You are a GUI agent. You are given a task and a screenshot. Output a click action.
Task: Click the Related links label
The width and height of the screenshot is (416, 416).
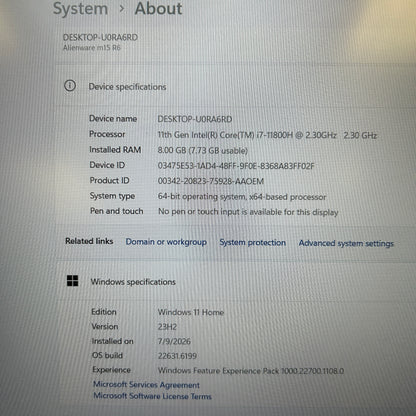click(x=89, y=241)
